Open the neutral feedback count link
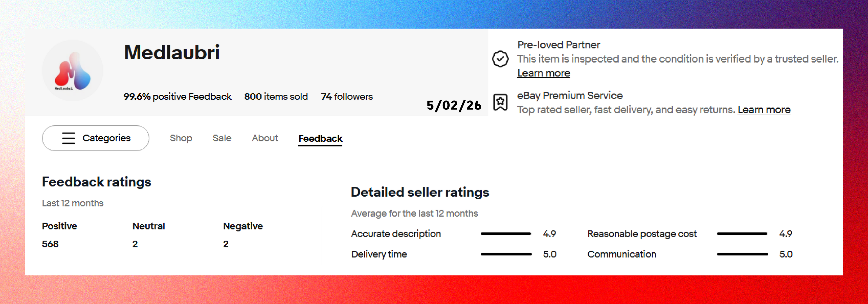868x304 pixels. [135, 244]
